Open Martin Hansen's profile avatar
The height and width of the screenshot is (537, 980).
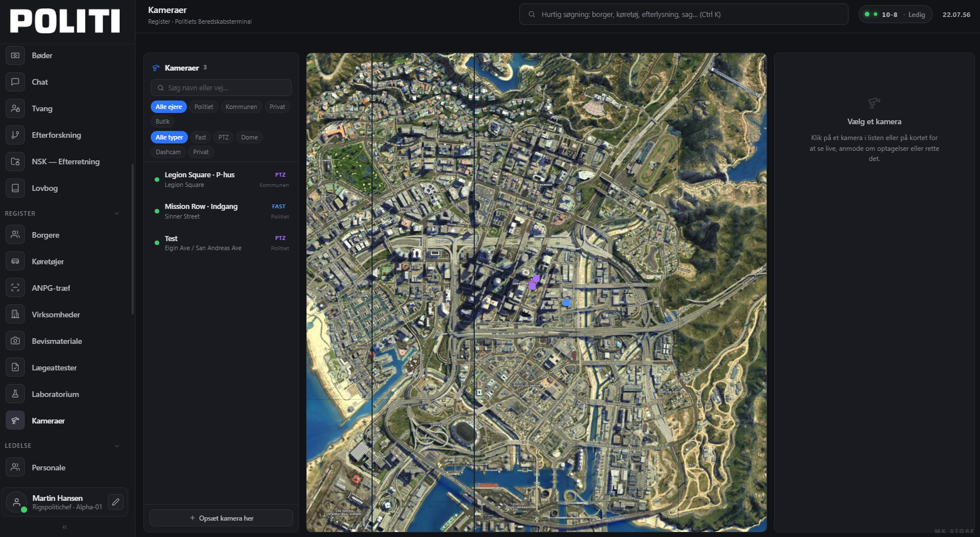pyautogui.click(x=16, y=501)
